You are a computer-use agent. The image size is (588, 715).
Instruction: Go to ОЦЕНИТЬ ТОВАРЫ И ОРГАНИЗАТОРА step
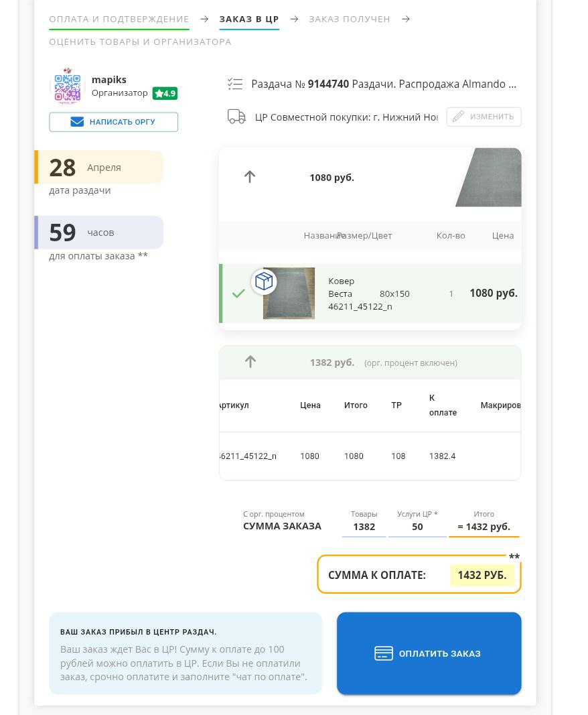(x=140, y=42)
